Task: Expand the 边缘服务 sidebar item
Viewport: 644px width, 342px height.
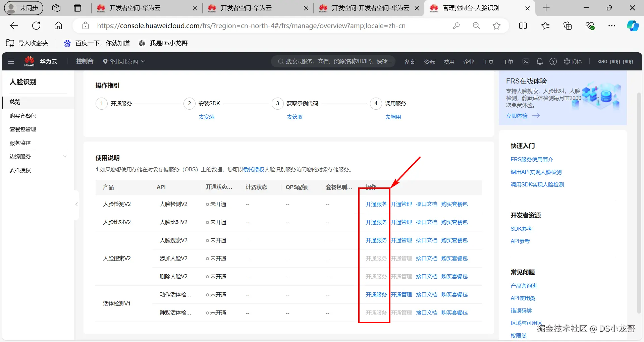Action: point(38,157)
